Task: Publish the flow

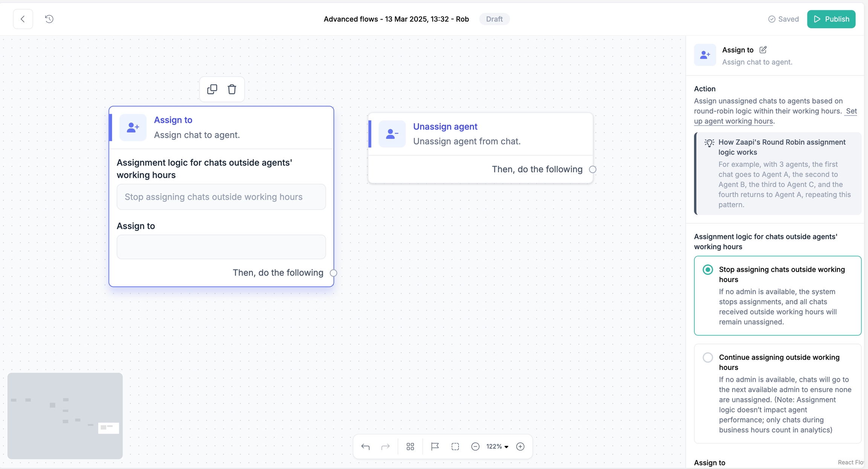Action: [x=831, y=19]
